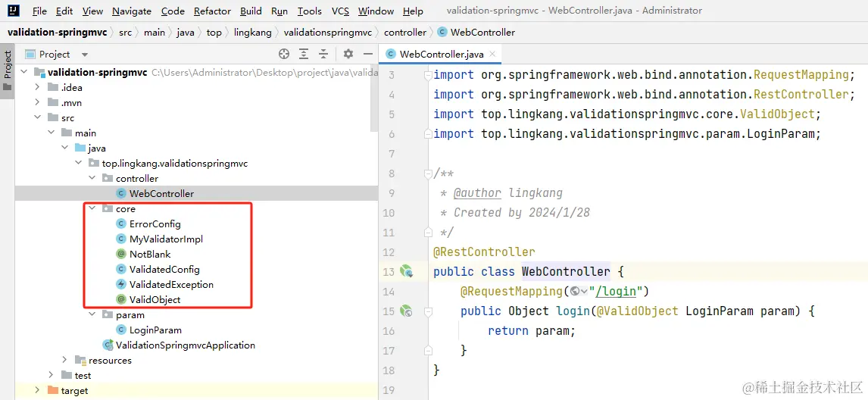Collapse the java folder
The image size is (868, 400).
point(64,148)
